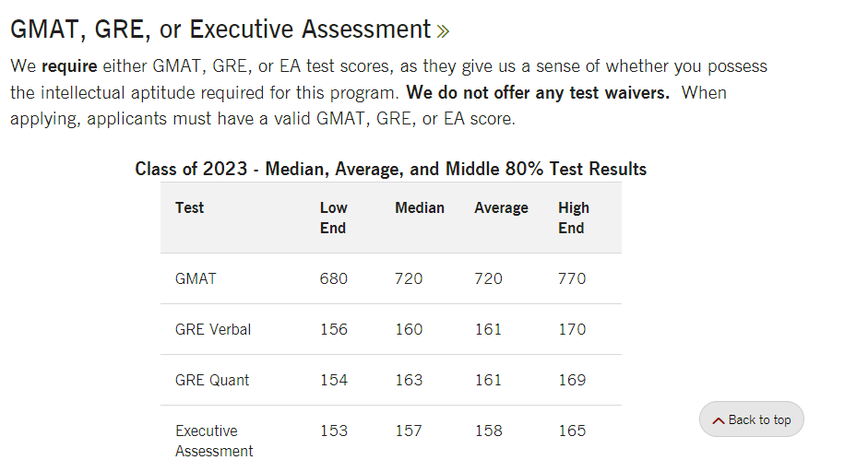The width and height of the screenshot is (868, 472).
Task: Click the GMAT high end score 770
Action: 572,278
